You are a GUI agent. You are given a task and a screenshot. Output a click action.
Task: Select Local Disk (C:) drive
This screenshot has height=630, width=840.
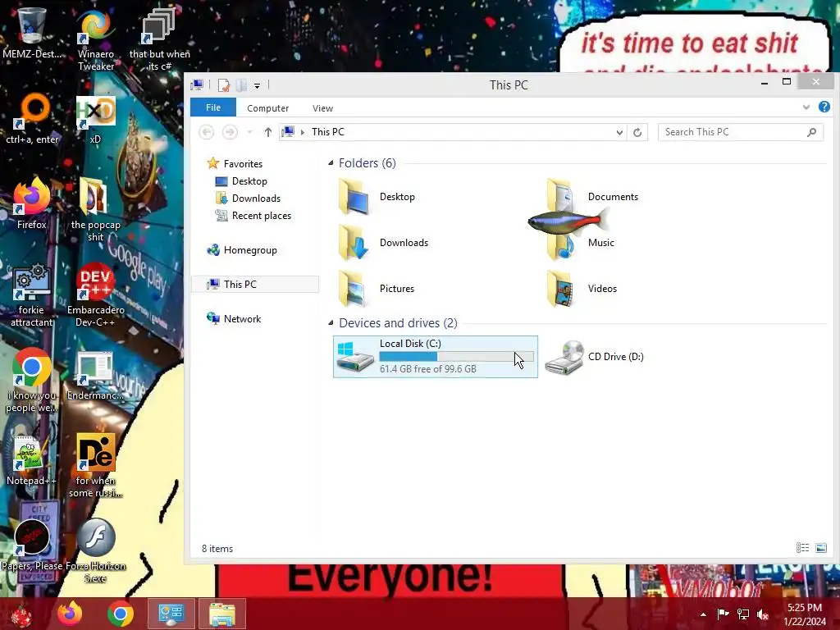[436, 357]
